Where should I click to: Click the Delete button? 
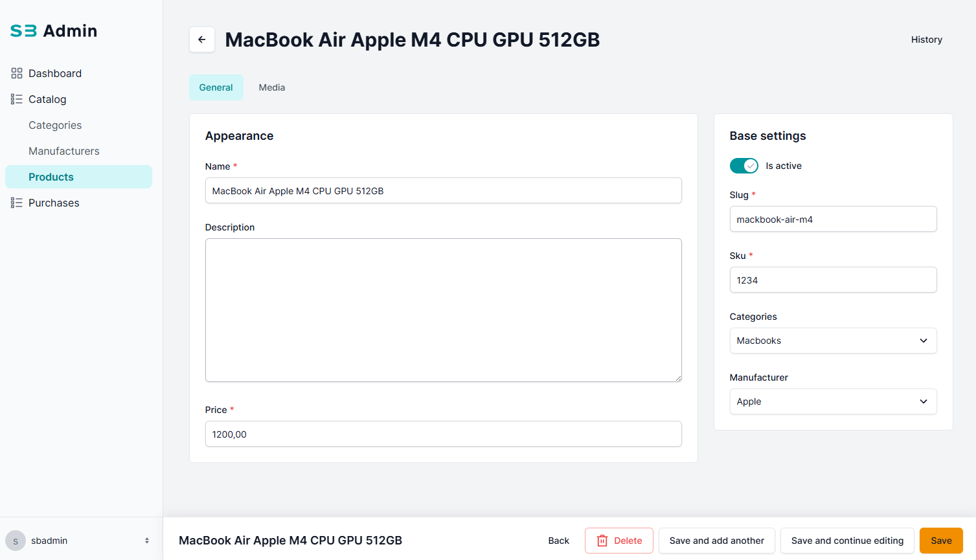click(x=619, y=541)
